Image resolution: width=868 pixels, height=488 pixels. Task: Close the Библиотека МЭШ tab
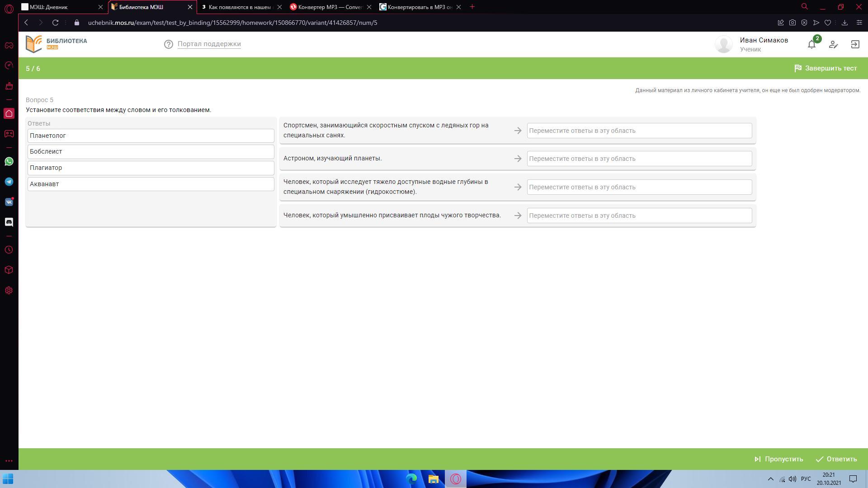point(190,7)
